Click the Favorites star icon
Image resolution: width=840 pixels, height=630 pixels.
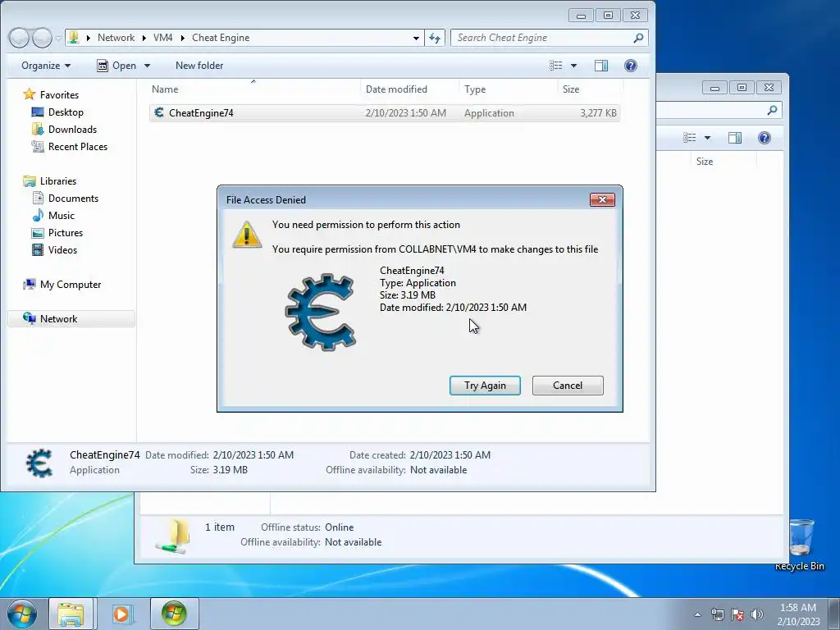coord(29,94)
